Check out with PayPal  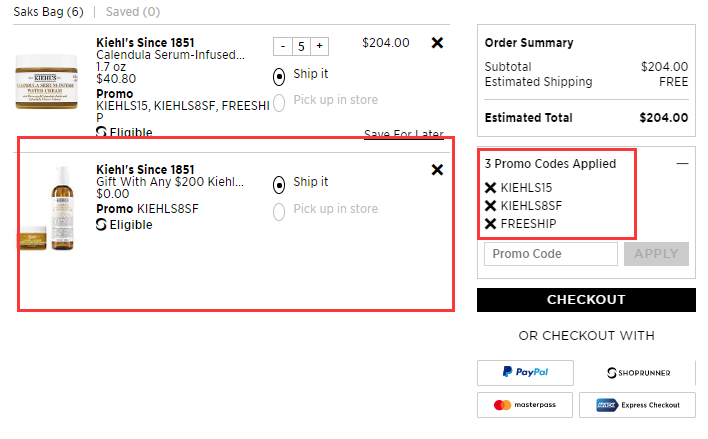[x=525, y=373]
